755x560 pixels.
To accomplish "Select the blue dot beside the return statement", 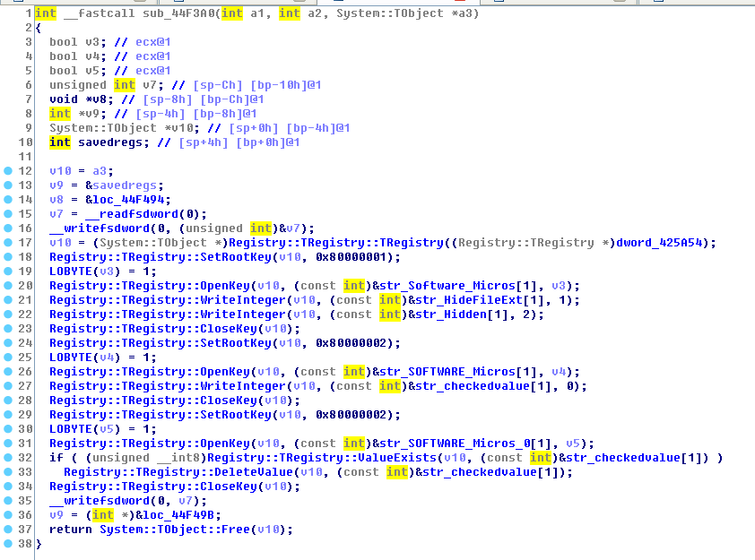I will coord(8,529).
